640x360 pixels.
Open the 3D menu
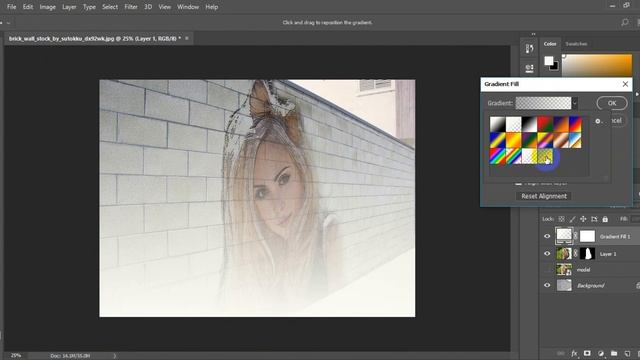pyautogui.click(x=148, y=7)
